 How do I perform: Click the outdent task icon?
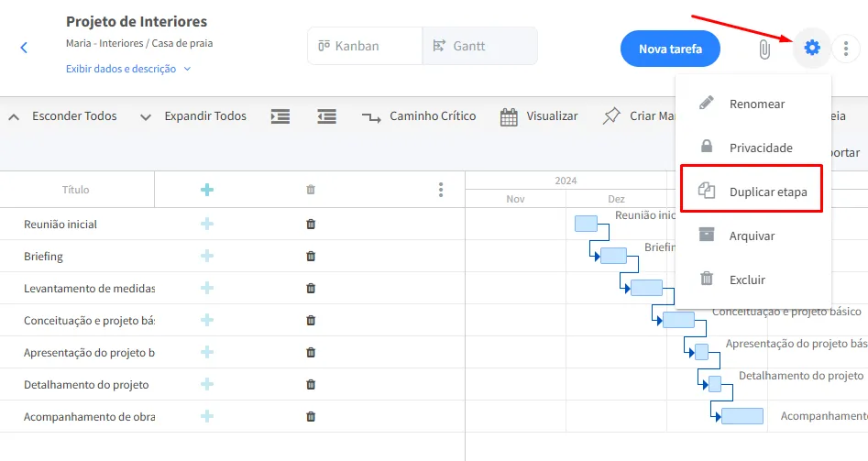coord(326,116)
